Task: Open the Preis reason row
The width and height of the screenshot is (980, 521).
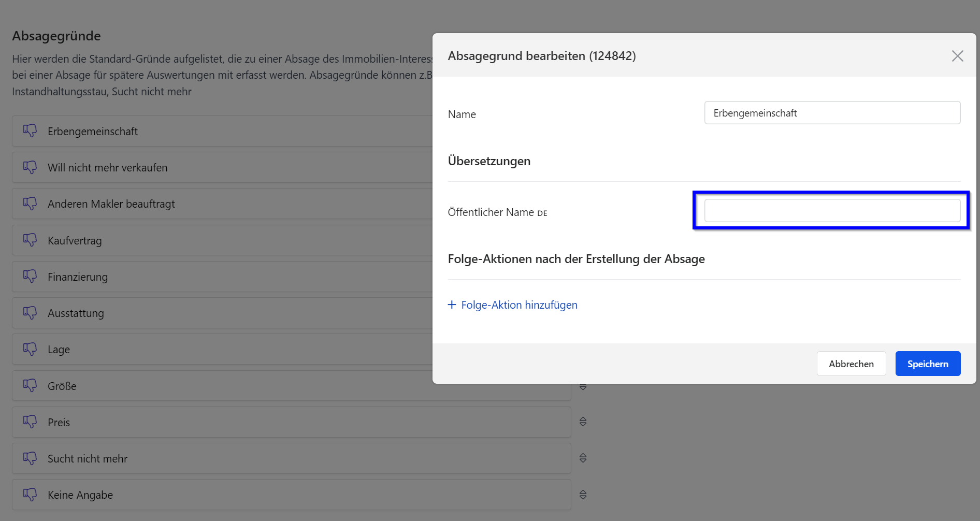Action: pos(292,422)
